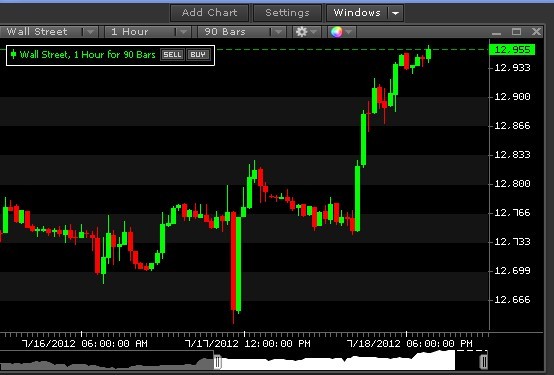This screenshot has height=375, width=554.
Task: Click the 12,866 price axis label
Action: [512, 125]
